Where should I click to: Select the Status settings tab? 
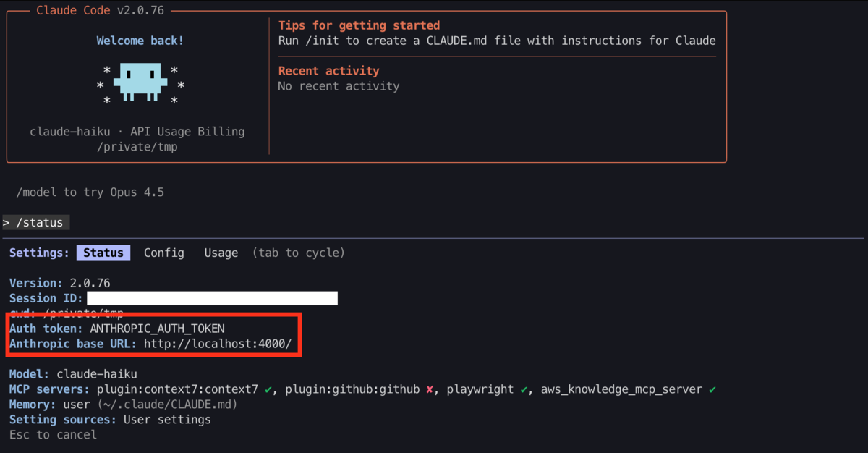click(x=103, y=253)
